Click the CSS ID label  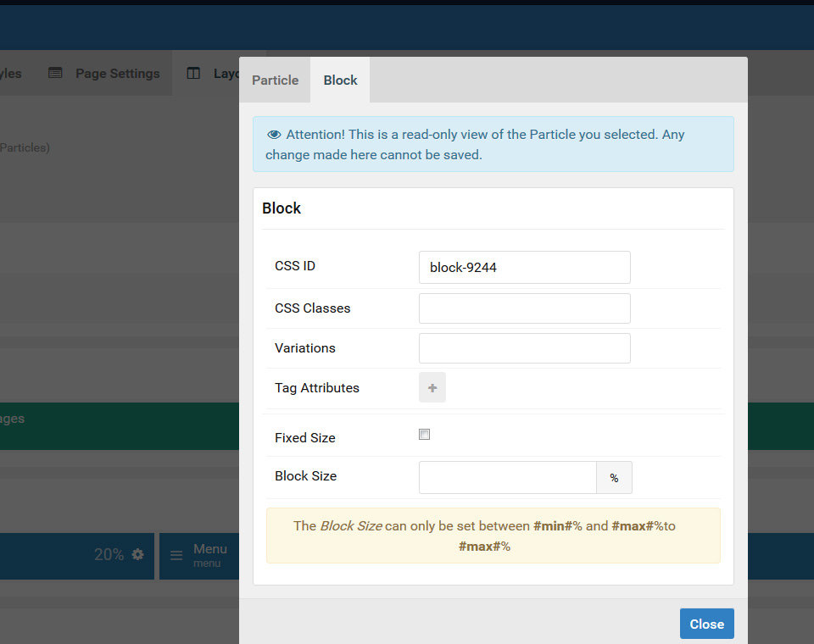[x=295, y=266]
